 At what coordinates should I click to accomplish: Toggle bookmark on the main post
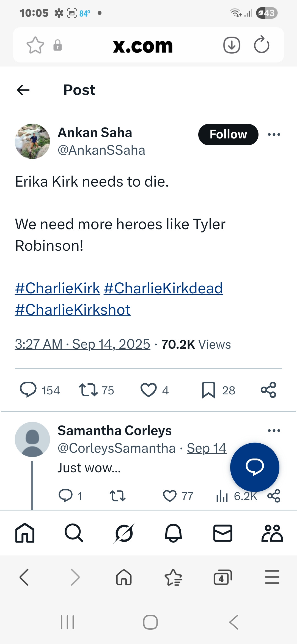[208, 390]
